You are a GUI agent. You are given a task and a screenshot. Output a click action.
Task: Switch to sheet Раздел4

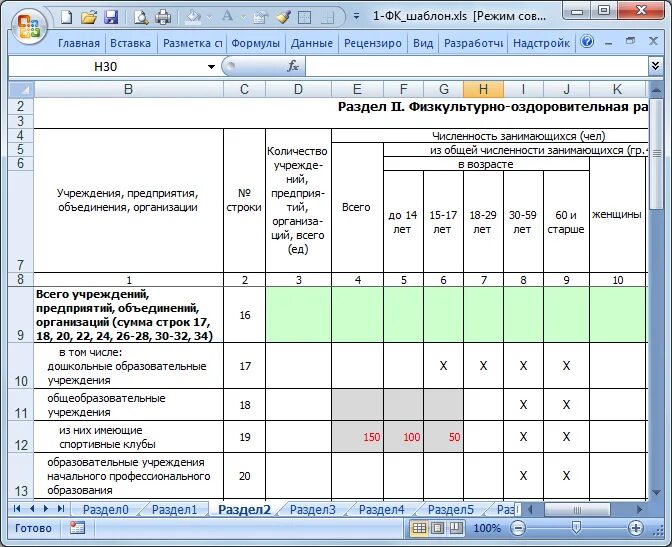coord(381,510)
